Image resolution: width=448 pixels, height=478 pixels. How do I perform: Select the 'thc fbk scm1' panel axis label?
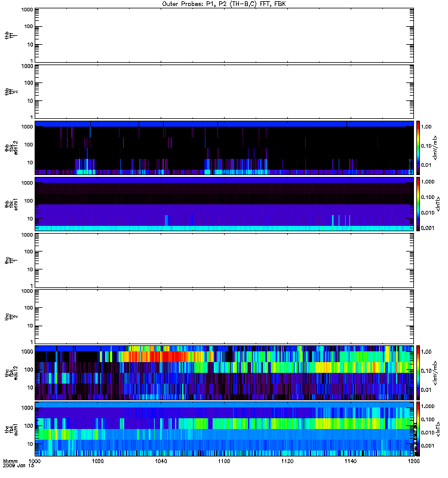tap(11, 429)
